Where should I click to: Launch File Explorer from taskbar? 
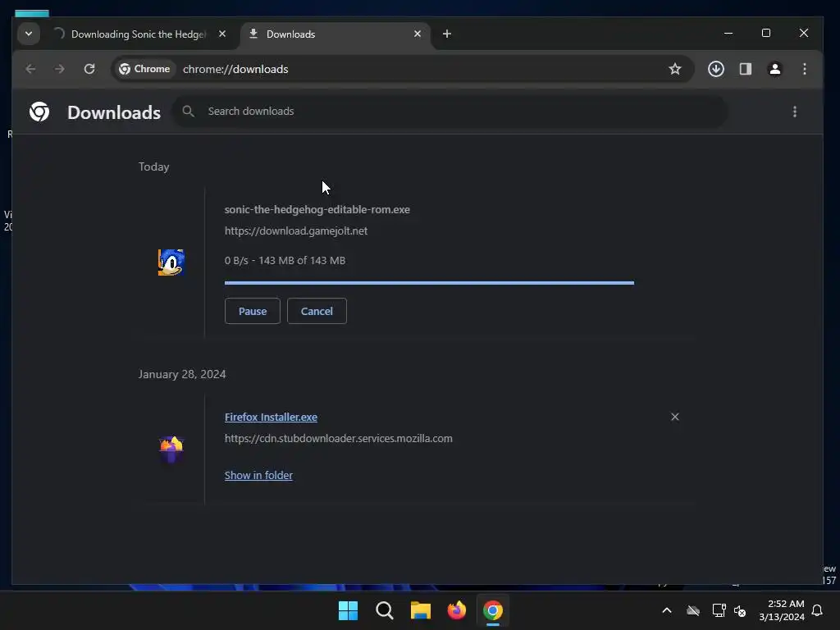coord(421,610)
